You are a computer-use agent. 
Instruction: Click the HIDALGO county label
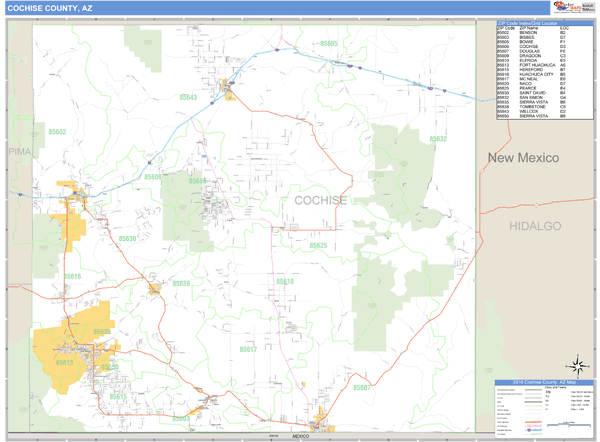(x=535, y=226)
